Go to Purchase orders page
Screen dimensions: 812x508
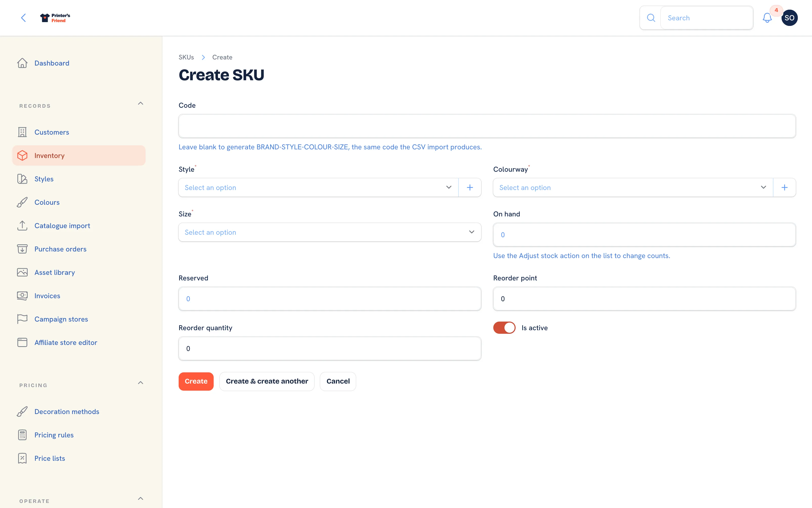click(79, 249)
